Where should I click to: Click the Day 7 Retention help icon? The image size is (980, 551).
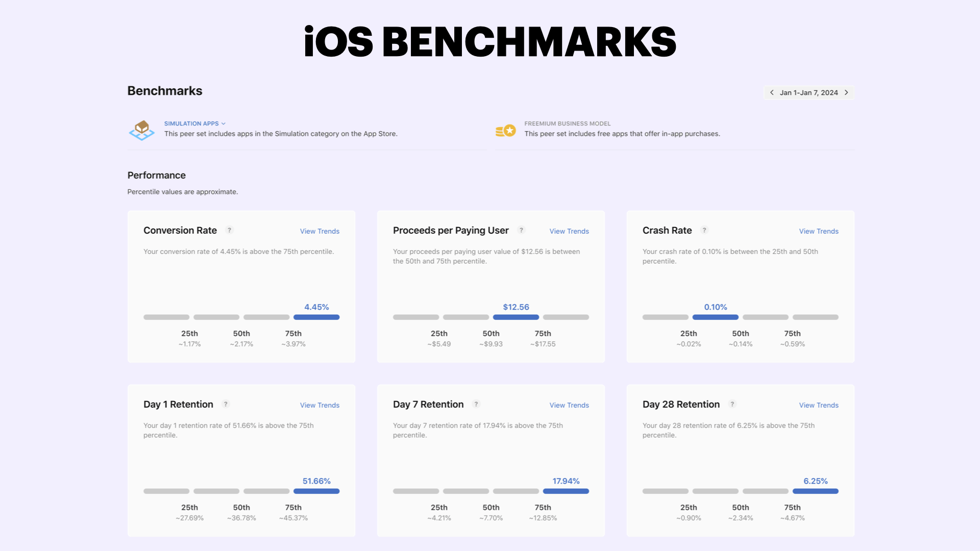pyautogui.click(x=476, y=404)
